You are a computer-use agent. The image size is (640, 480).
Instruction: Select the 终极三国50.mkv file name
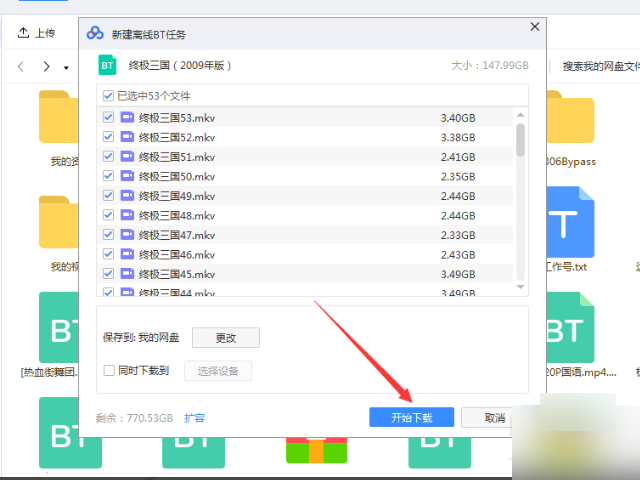click(177, 176)
